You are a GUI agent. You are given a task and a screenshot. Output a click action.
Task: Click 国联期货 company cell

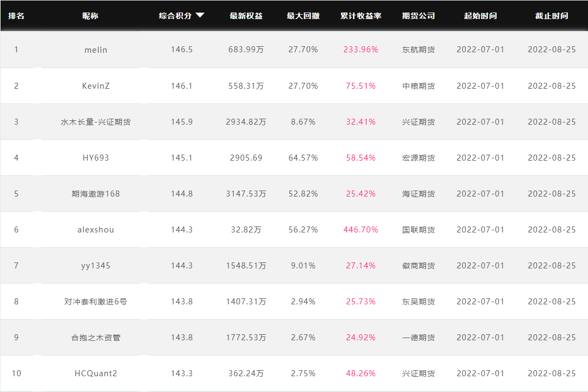coord(418,229)
